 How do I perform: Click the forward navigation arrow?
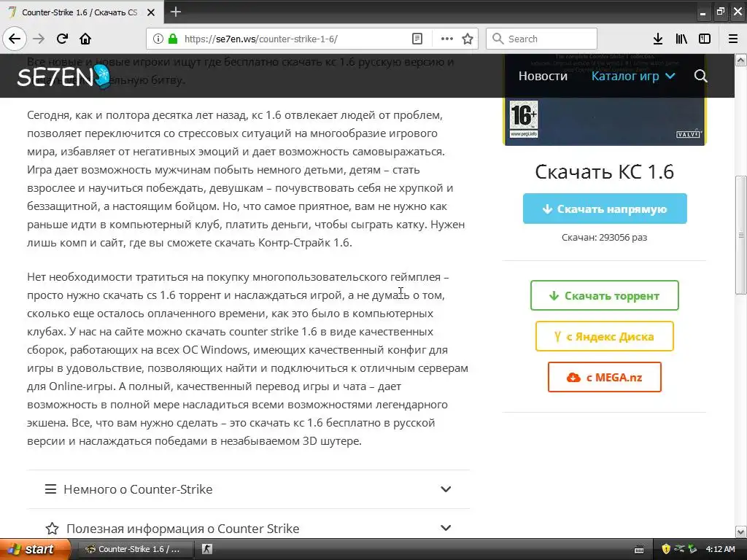[x=39, y=39]
